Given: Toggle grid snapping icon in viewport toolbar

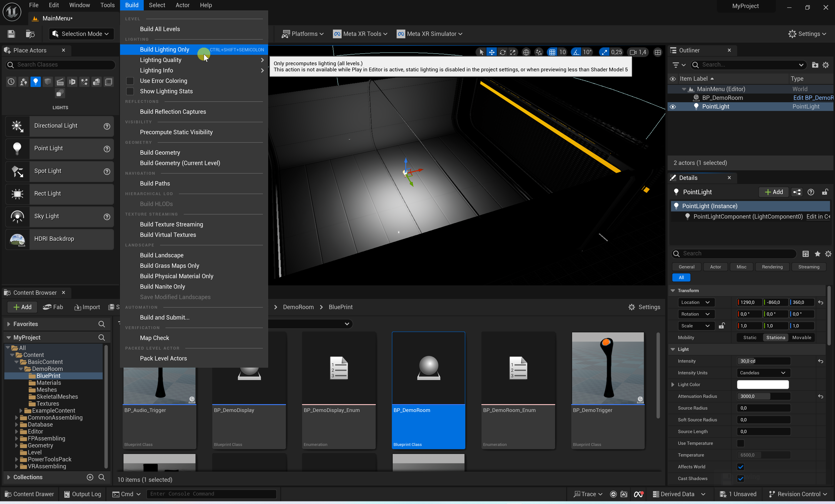Looking at the screenshot, I should (x=552, y=52).
